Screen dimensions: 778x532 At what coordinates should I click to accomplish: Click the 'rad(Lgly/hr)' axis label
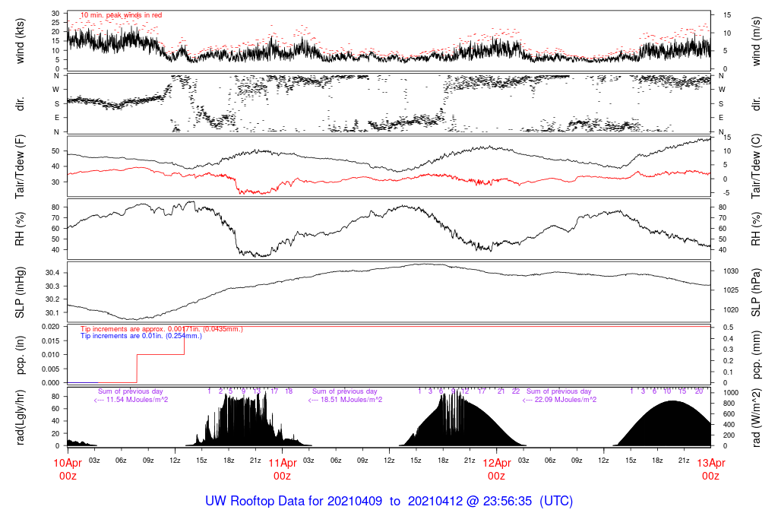tap(21, 417)
